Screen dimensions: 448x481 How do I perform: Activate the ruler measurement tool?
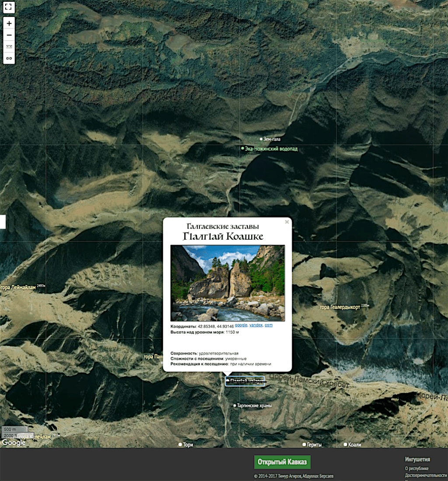tap(9, 47)
